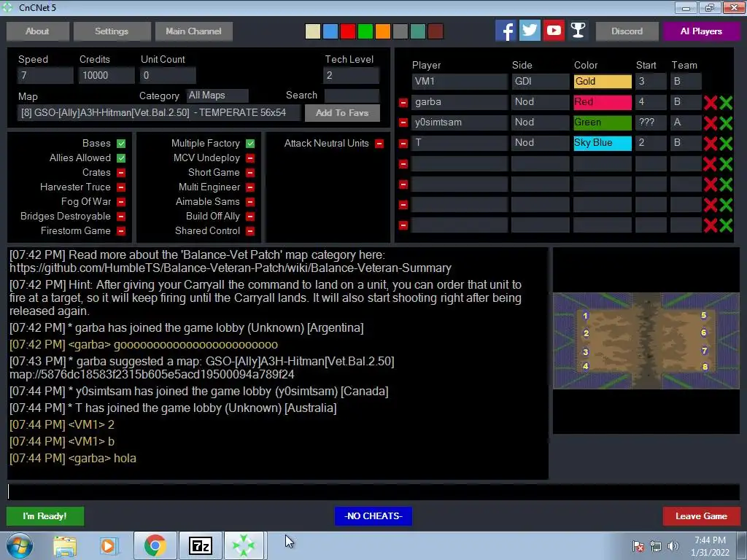Open the YouTube link icon

click(554, 31)
